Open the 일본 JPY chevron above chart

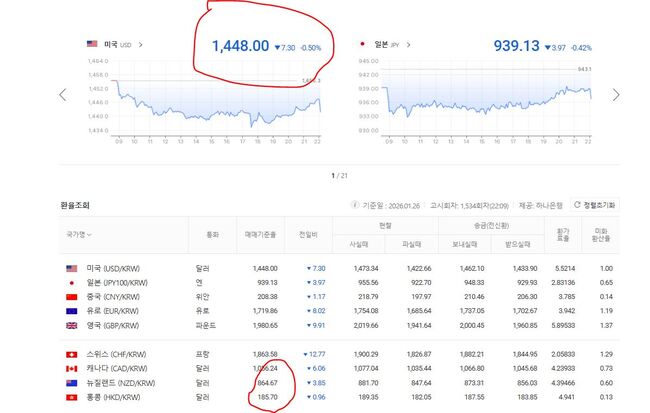tap(409, 44)
